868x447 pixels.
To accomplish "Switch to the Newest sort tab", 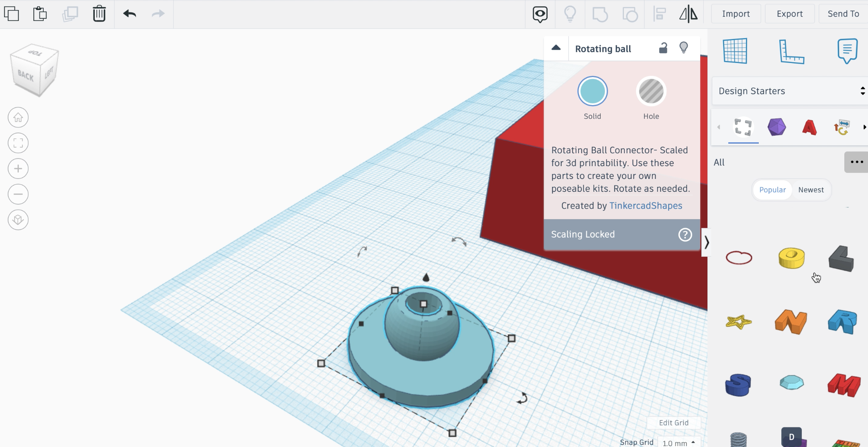I will (811, 190).
